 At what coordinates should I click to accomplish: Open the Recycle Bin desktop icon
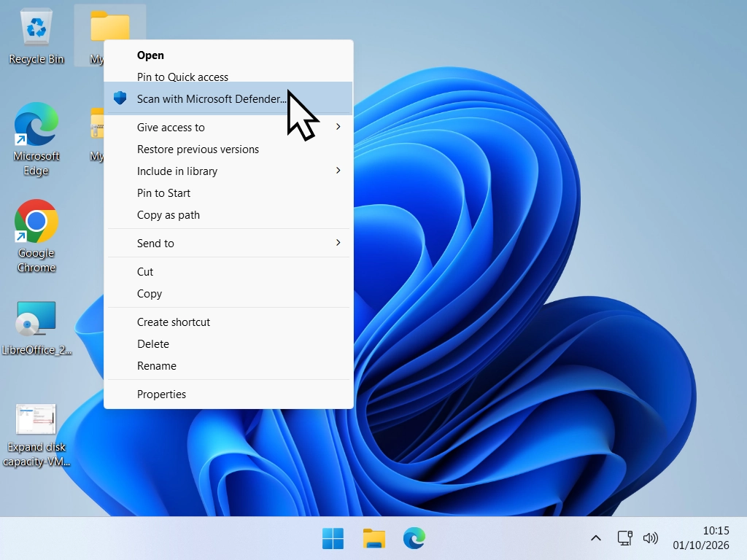pos(36,36)
